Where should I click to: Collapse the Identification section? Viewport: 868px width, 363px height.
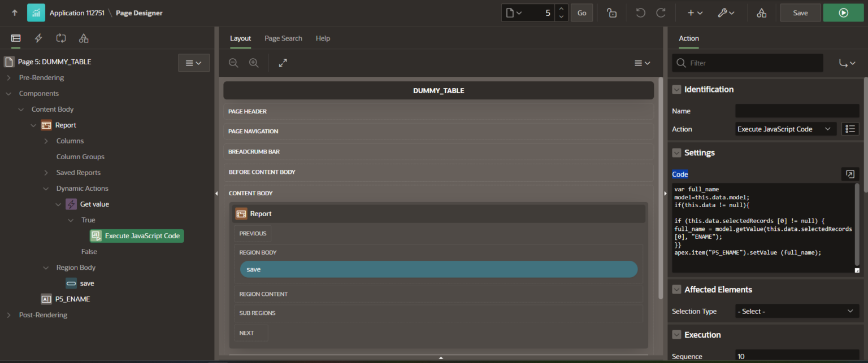pyautogui.click(x=676, y=90)
